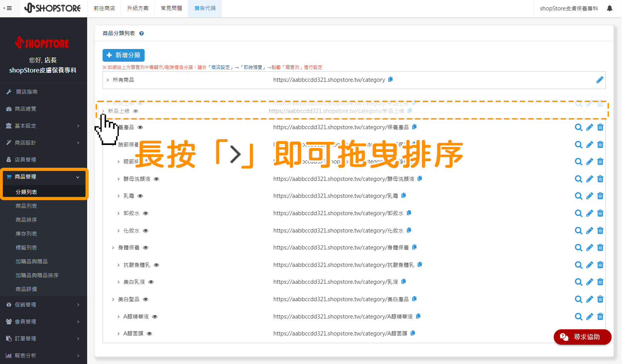Open 商品列表 in the sidebar
Image resolution: width=622 pixels, height=364 pixels.
(x=26, y=206)
